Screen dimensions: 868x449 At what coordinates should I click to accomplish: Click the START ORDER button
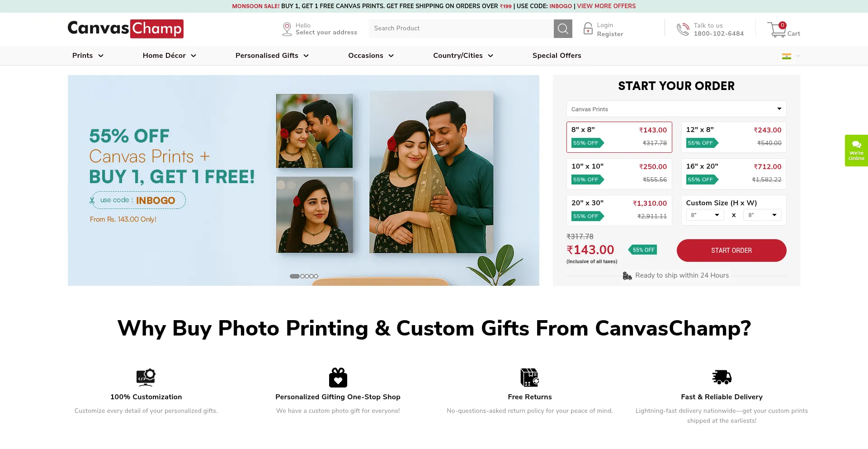click(731, 250)
